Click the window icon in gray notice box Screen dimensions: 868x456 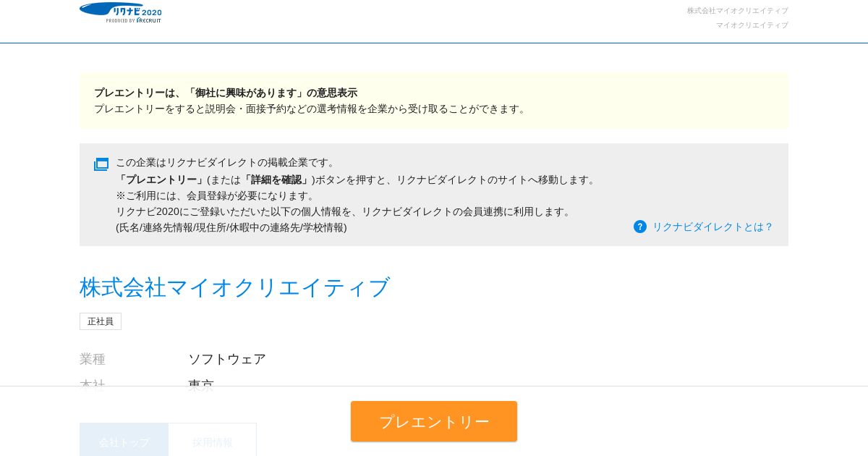coord(101,164)
